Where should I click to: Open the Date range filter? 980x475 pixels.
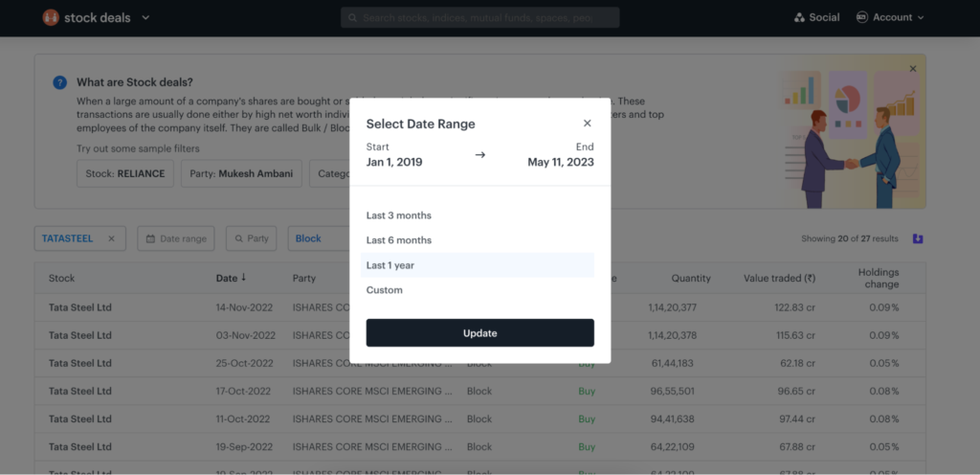pyautogui.click(x=176, y=238)
